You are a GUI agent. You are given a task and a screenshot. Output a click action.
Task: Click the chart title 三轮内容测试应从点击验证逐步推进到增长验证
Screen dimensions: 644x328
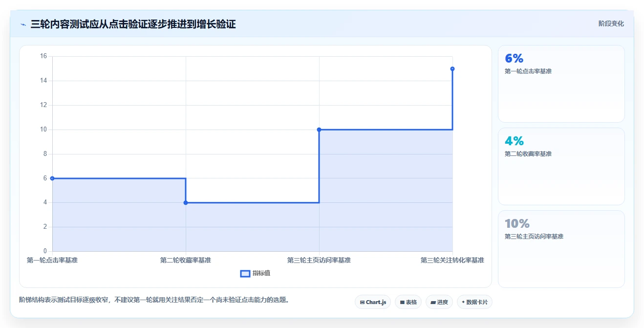point(133,24)
